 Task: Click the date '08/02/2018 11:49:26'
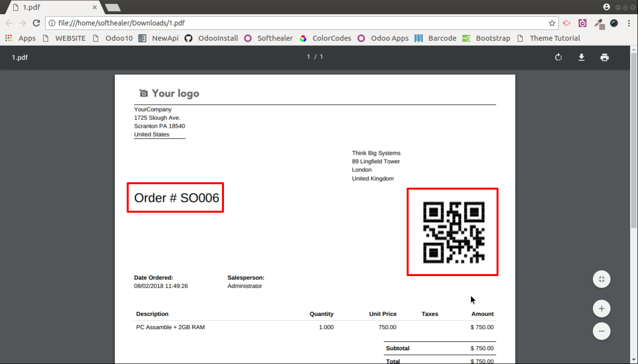tap(161, 286)
